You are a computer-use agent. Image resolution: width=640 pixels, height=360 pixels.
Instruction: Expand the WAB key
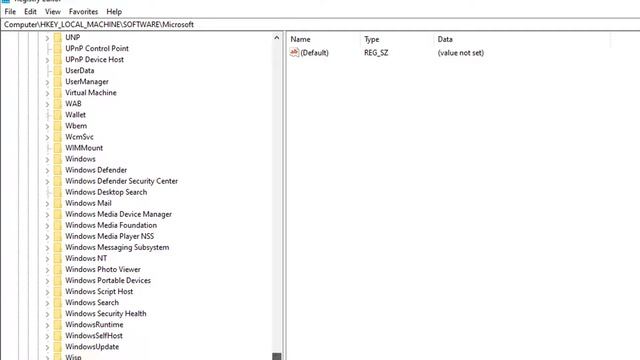point(47,104)
